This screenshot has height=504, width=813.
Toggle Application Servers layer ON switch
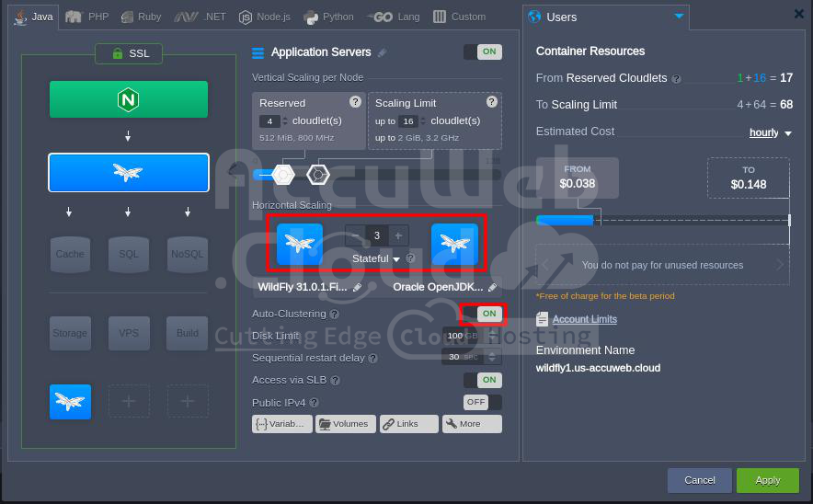coord(483,52)
